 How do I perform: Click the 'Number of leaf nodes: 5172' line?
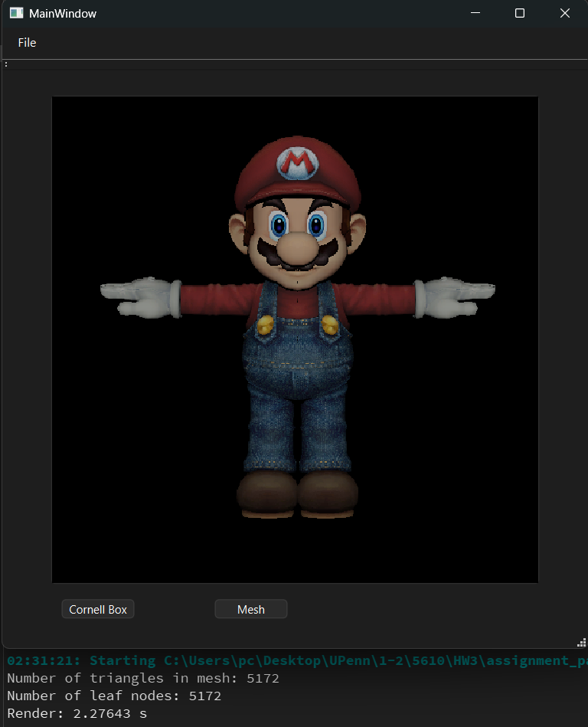tap(114, 696)
